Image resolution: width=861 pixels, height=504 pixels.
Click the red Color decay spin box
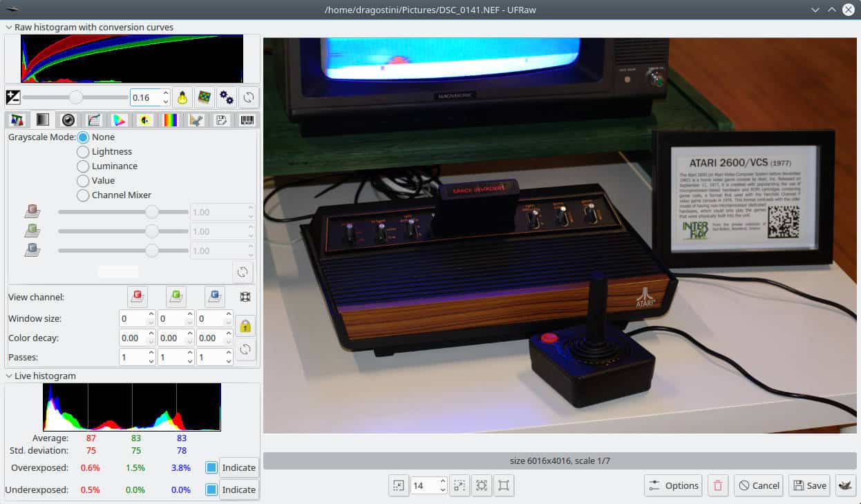pyautogui.click(x=138, y=338)
